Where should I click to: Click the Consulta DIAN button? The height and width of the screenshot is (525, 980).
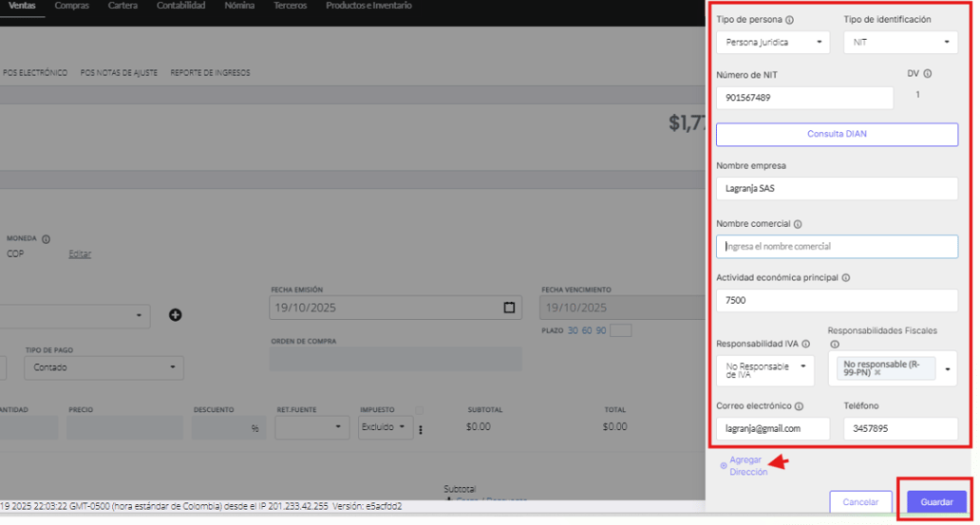point(837,134)
